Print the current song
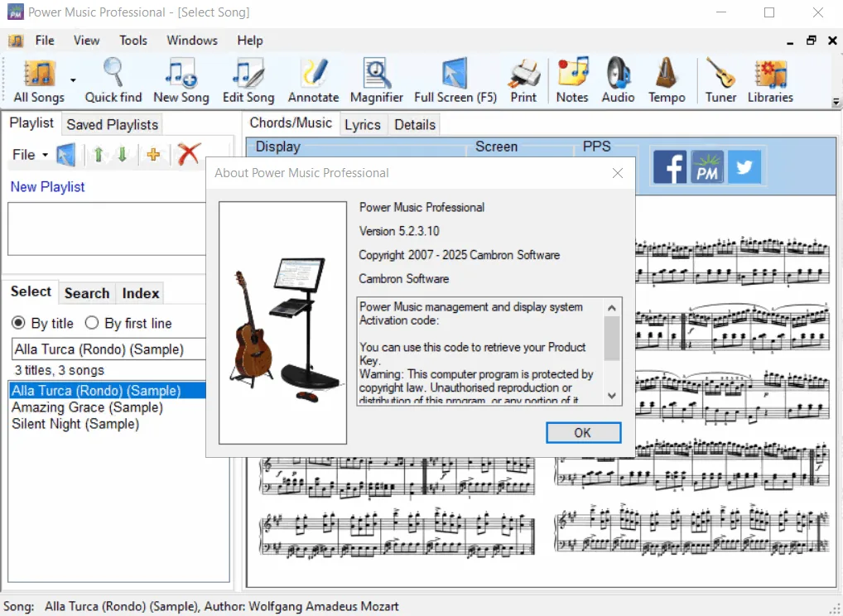 [x=523, y=80]
